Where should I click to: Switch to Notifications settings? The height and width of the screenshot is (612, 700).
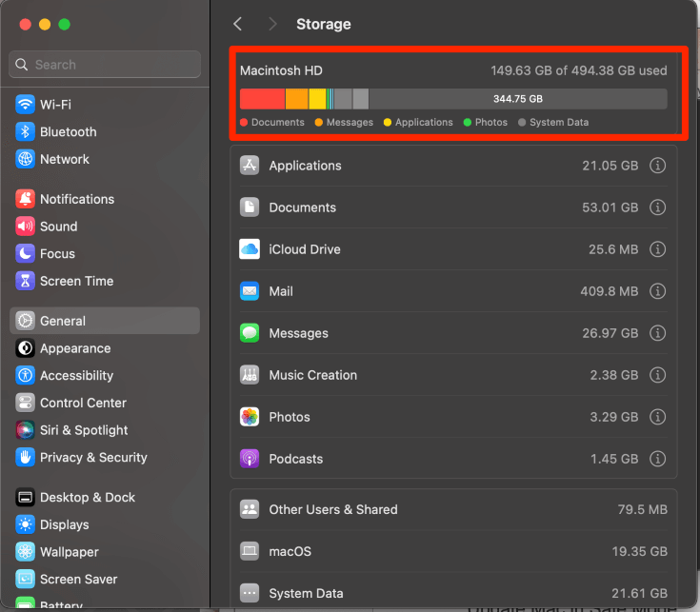(x=76, y=199)
